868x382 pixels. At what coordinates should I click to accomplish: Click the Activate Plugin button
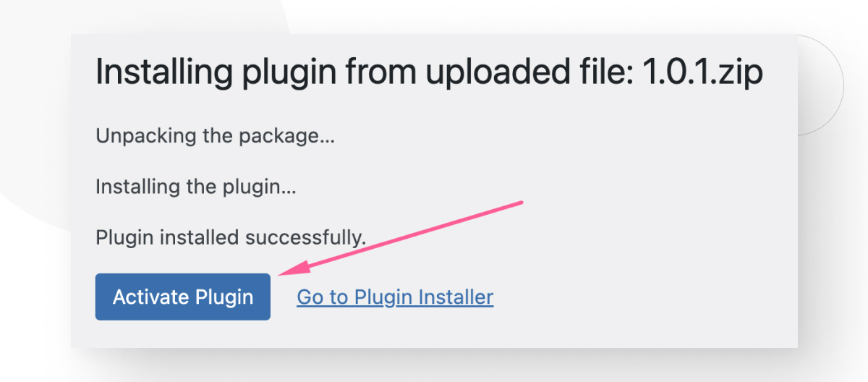point(183,297)
